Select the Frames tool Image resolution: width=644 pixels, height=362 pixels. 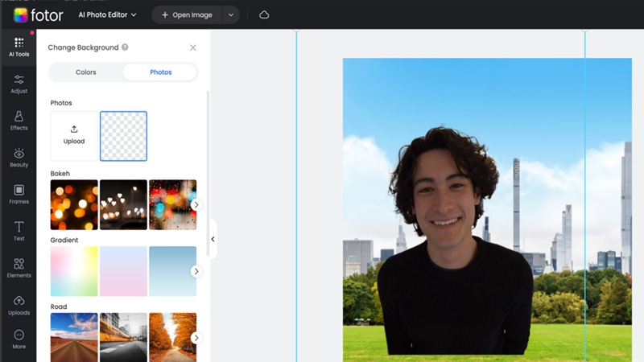pyautogui.click(x=18, y=195)
